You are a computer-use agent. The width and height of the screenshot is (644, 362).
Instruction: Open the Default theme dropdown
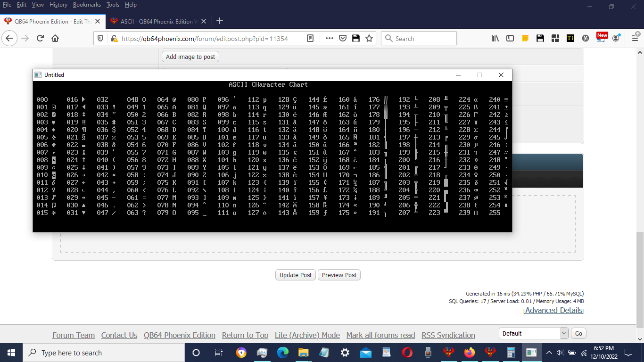(534, 333)
